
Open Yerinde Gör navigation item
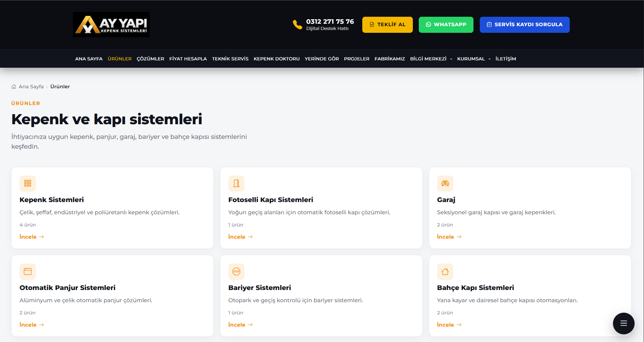coord(322,59)
